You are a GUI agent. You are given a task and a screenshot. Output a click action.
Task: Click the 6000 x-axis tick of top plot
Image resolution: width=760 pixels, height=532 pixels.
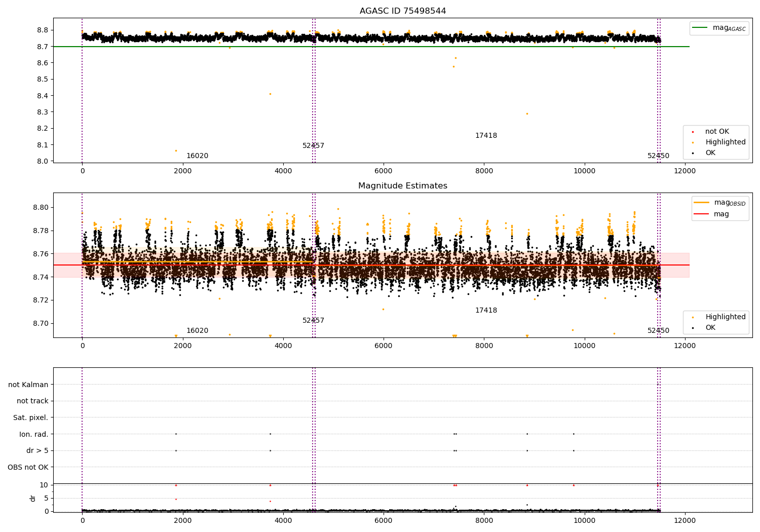click(x=384, y=171)
